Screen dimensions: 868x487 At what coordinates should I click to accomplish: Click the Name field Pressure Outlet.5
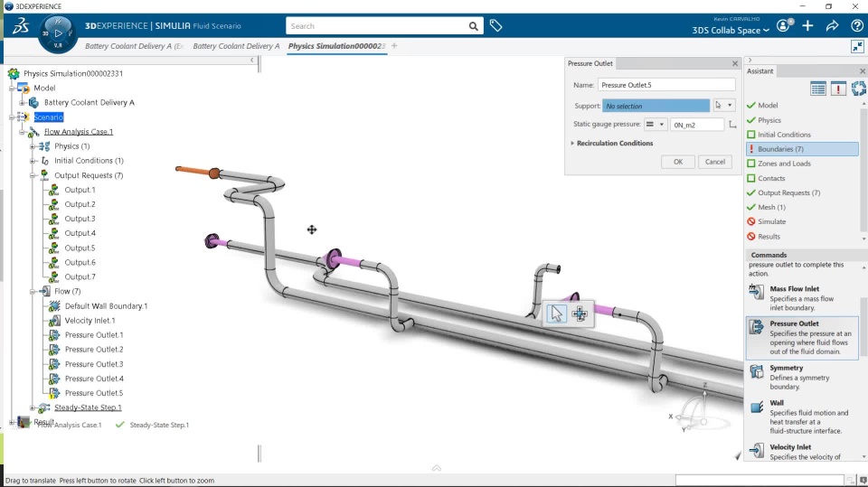[666, 85]
